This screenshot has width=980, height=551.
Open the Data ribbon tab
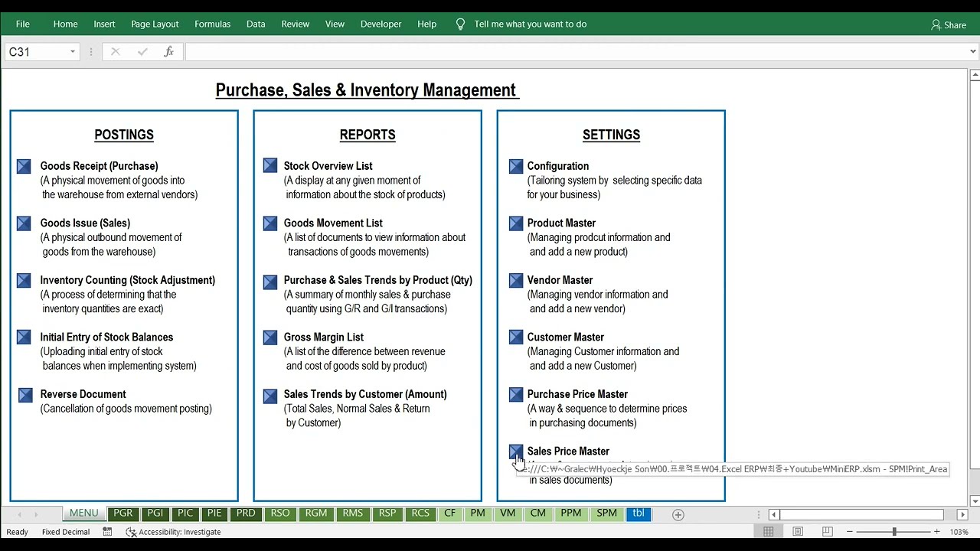coord(256,24)
